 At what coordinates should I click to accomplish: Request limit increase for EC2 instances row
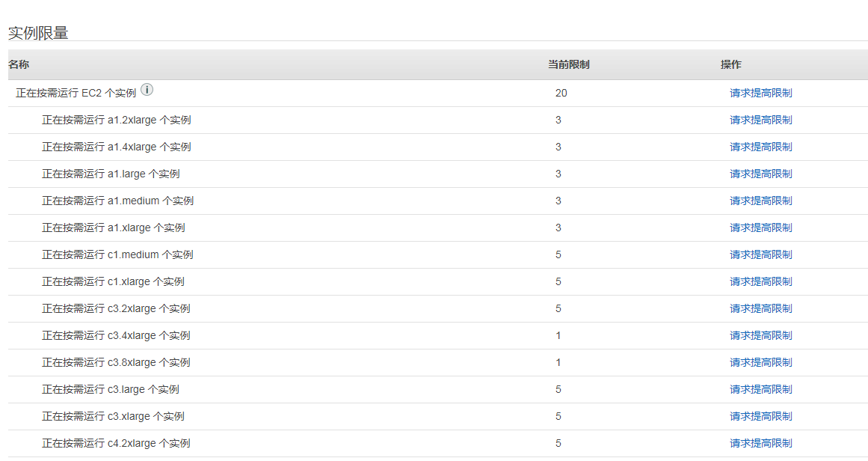tap(760, 93)
